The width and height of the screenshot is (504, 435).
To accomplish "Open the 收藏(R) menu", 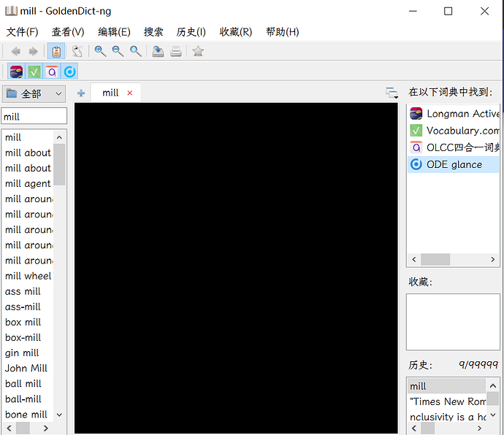I will [236, 32].
